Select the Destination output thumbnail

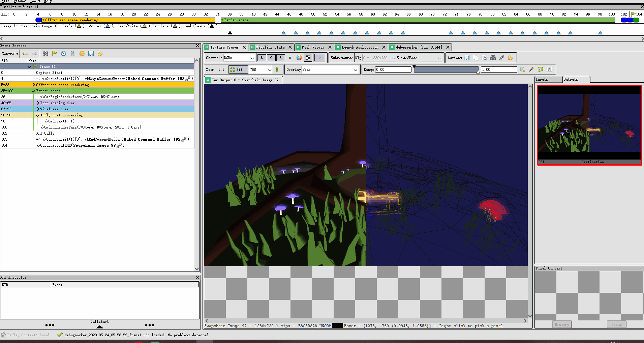point(589,124)
